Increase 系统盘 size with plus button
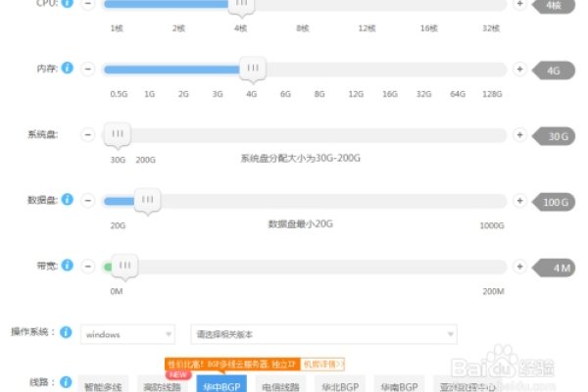588x392 pixels. coord(519,134)
